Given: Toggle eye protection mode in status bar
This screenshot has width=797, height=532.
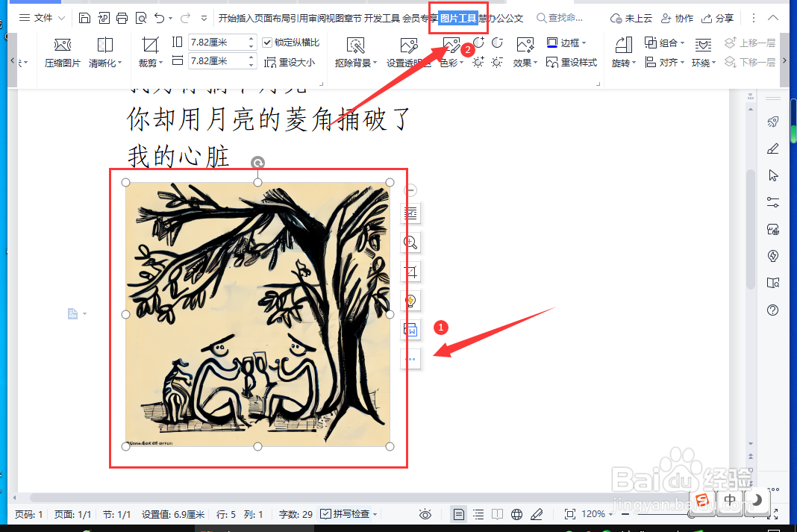Looking at the screenshot, I should pos(425,514).
